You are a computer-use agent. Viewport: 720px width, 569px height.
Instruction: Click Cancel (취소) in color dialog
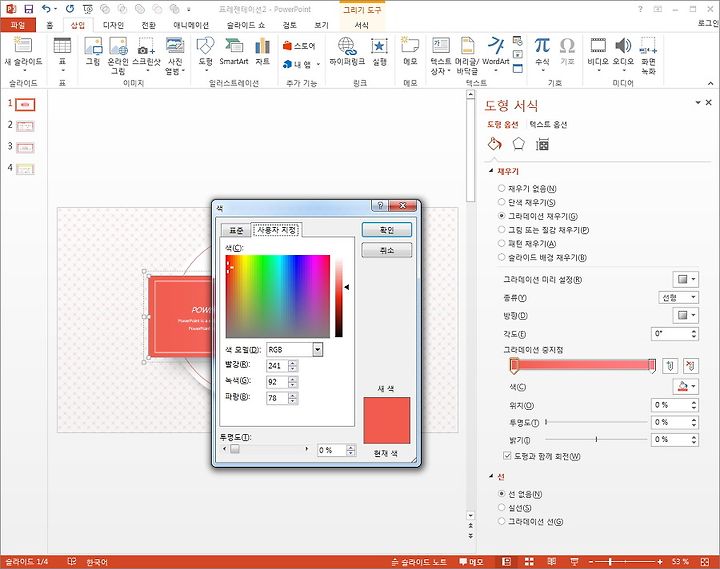pos(387,250)
